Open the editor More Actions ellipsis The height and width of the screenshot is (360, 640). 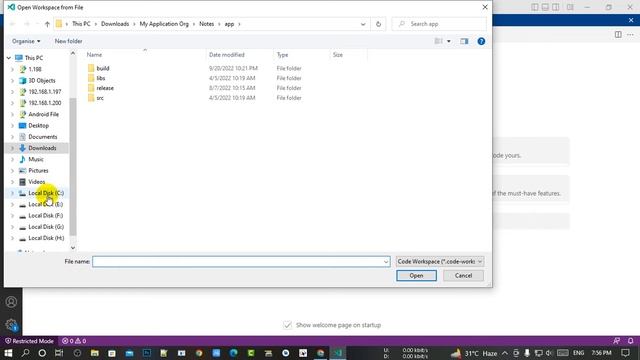point(631,35)
